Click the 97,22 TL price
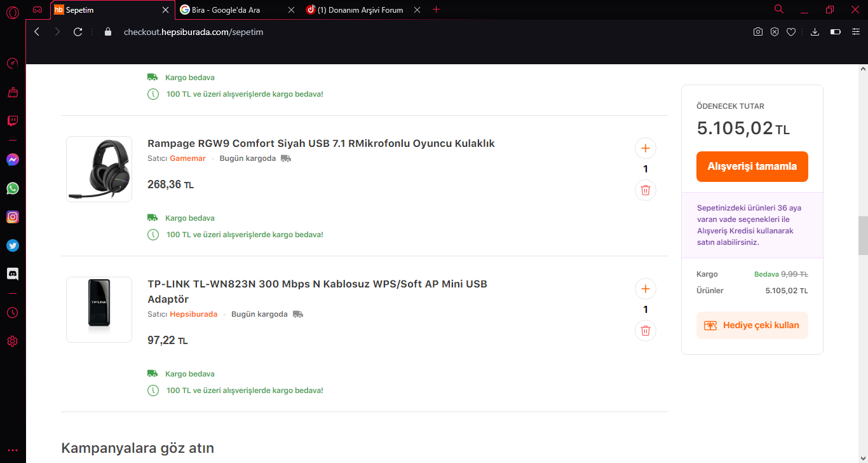This screenshot has height=463, width=868. coord(168,340)
